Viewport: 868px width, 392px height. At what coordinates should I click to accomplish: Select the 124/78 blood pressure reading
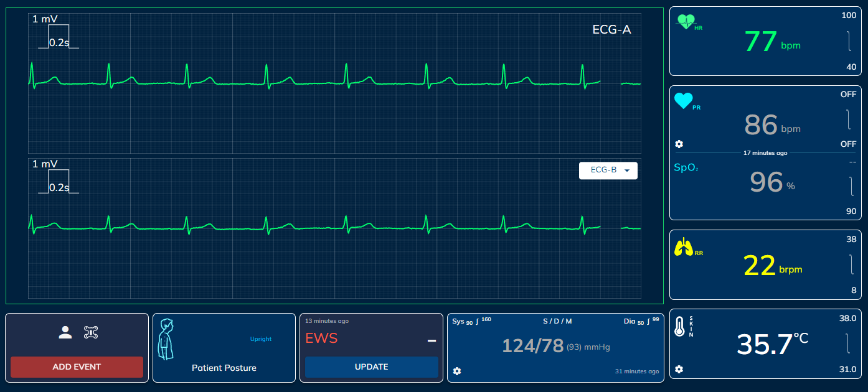(x=532, y=345)
